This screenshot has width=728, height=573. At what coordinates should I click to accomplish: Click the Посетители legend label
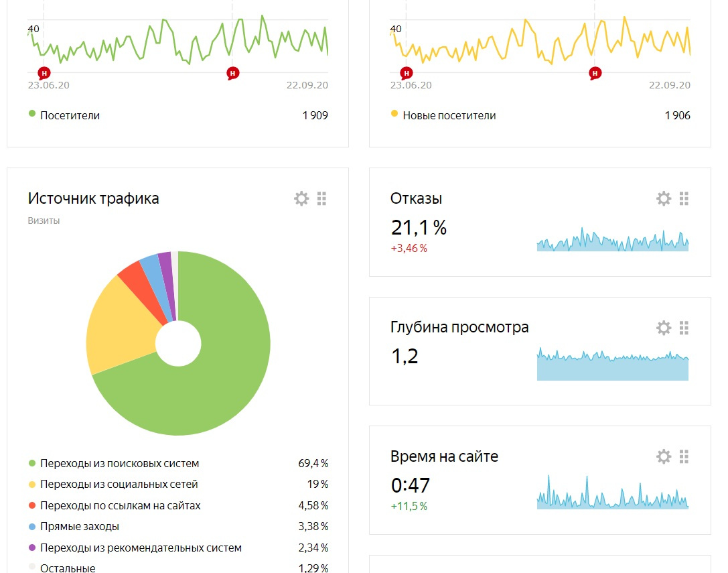point(70,115)
